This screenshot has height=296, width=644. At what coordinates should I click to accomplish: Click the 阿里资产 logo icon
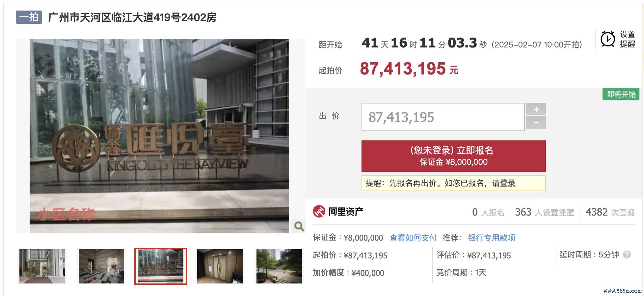pos(319,212)
